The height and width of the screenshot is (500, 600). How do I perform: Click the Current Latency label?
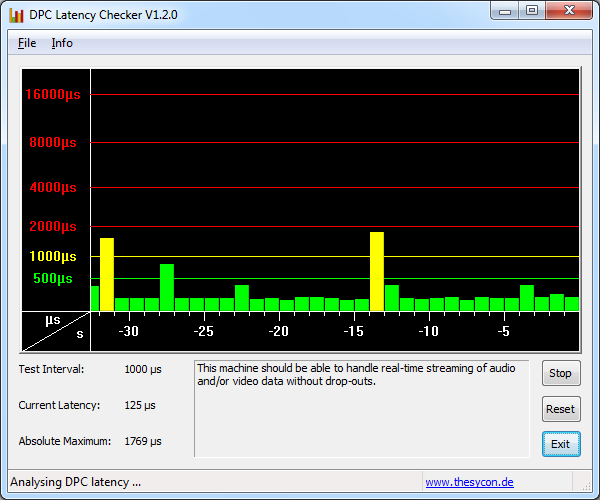click(x=59, y=405)
